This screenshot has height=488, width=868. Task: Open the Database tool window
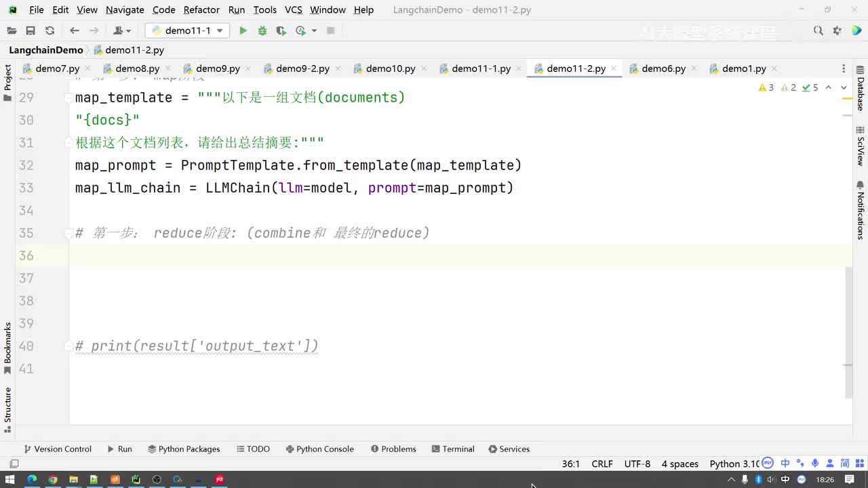coord(860,89)
